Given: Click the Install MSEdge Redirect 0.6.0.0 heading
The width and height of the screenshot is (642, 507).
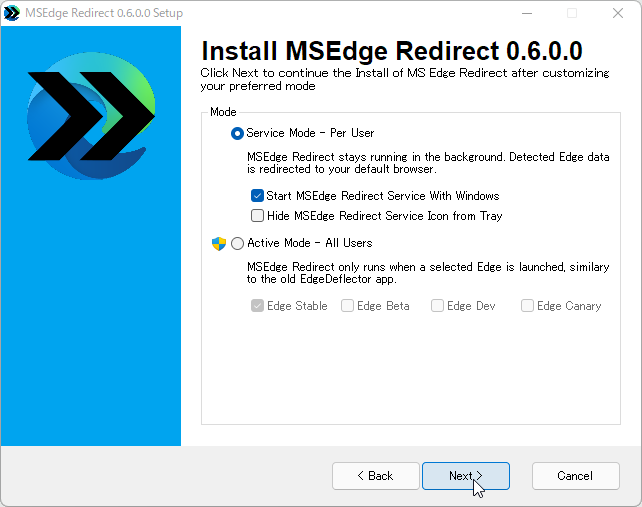Looking at the screenshot, I should pos(392,51).
